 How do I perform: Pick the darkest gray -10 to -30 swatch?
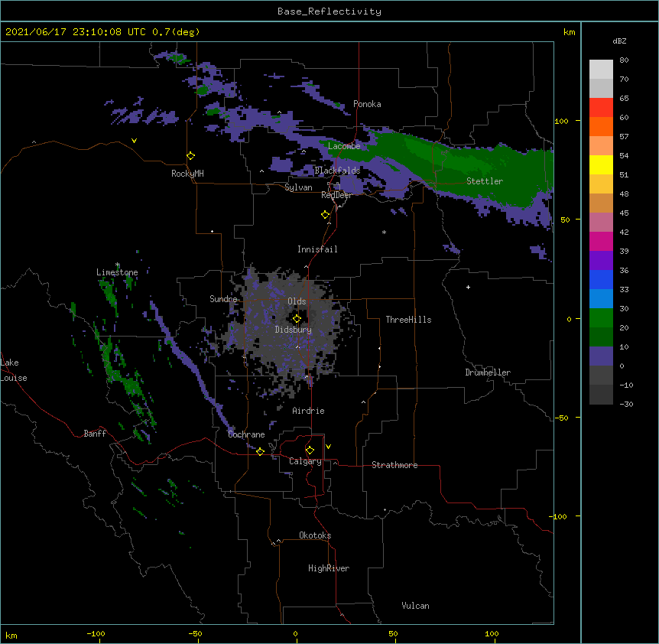click(601, 395)
